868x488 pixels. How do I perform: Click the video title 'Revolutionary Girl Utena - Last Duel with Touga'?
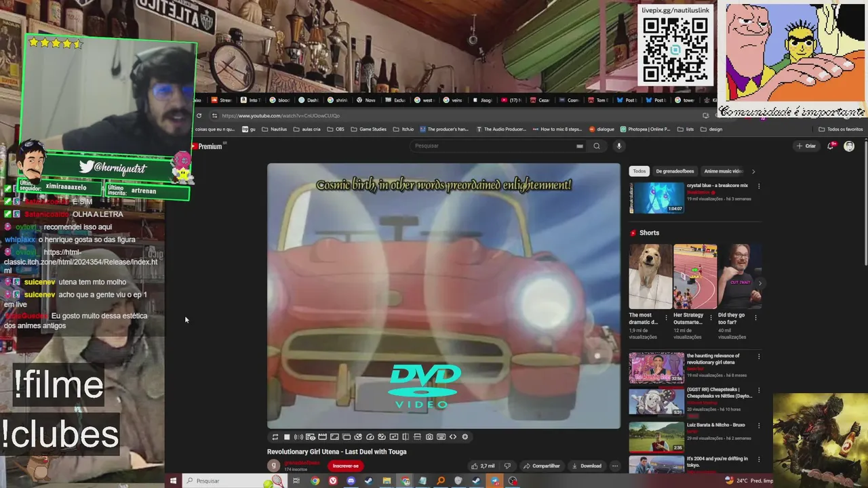point(336,451)
